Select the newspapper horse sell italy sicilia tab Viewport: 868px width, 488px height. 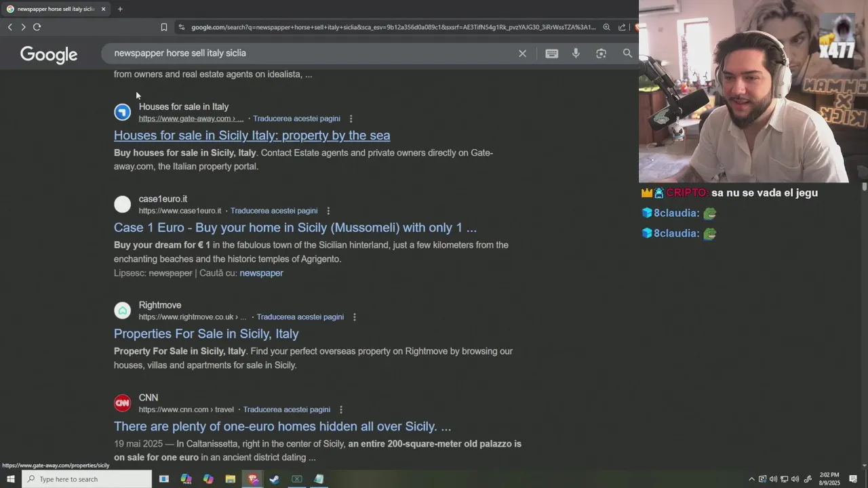(56, 9)
